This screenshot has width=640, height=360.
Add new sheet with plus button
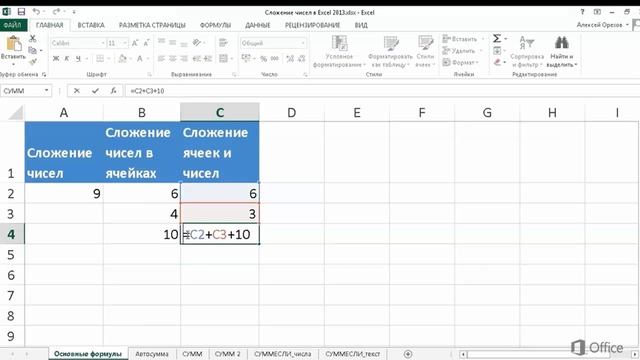407,354
